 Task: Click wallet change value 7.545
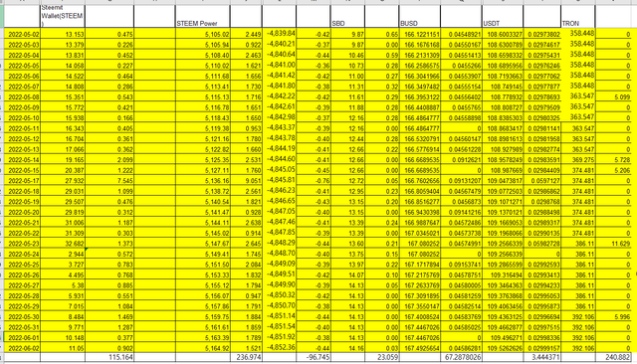click(109, 181)
